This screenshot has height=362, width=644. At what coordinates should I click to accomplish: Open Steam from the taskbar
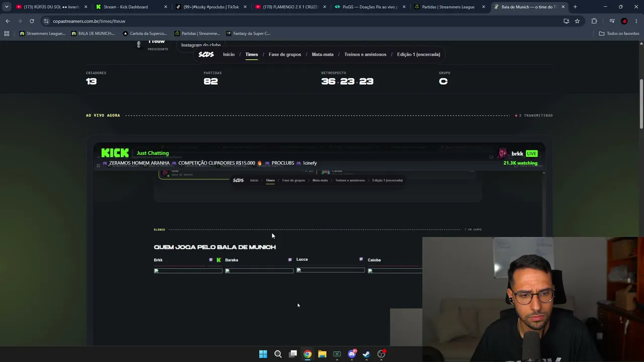pos(366,354)
